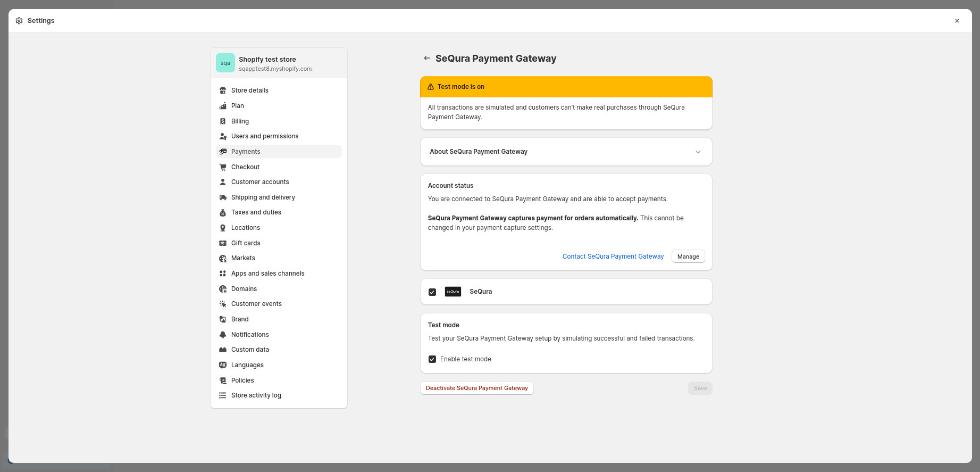
Task: Click the Store activity log list icon
Action: click(x=223, y=395)
